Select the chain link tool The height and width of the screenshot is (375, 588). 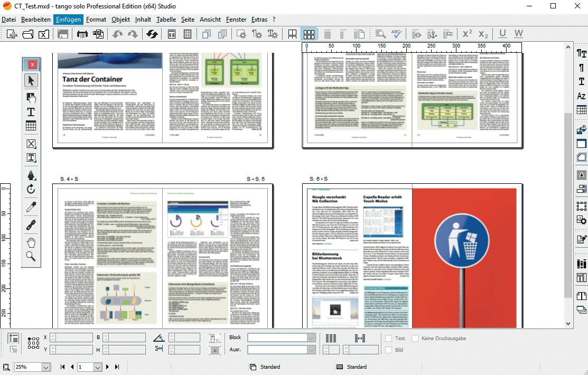tap(31, 225)
